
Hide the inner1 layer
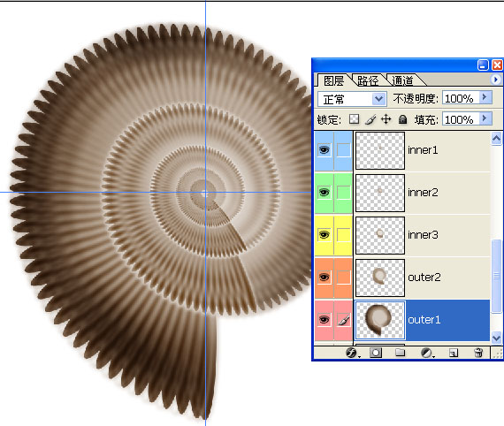point(324,150)
